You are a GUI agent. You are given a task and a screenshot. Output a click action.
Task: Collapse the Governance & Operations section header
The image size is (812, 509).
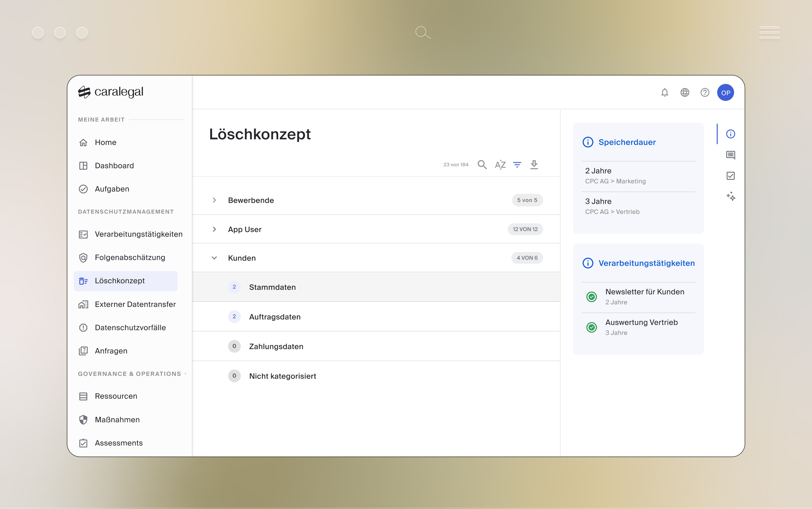click(129, 374)
